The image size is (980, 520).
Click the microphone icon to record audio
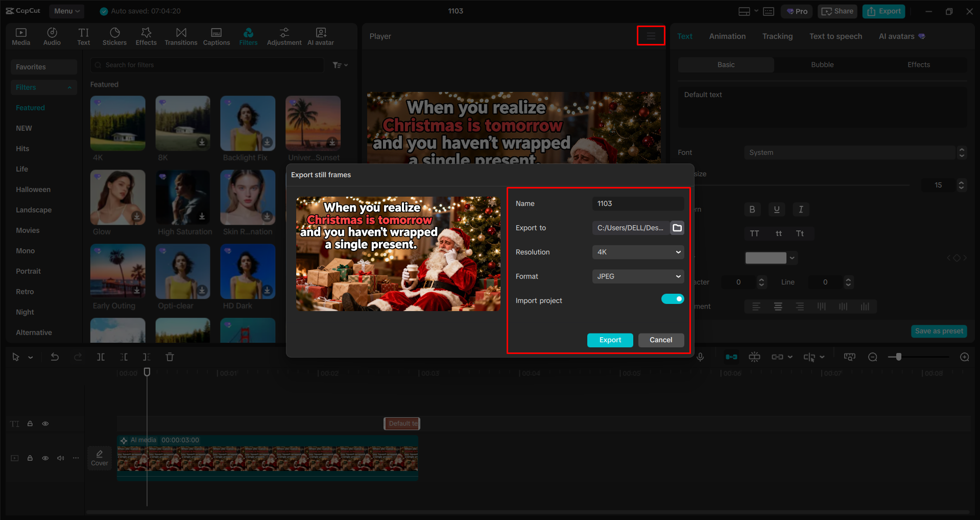(700, 357)
